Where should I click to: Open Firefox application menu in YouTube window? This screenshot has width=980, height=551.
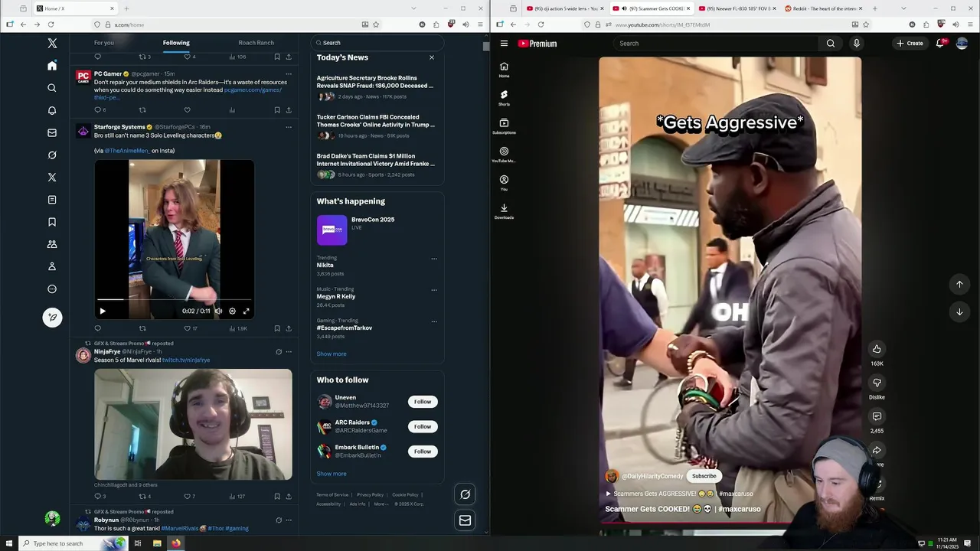(x=970, y=24)
